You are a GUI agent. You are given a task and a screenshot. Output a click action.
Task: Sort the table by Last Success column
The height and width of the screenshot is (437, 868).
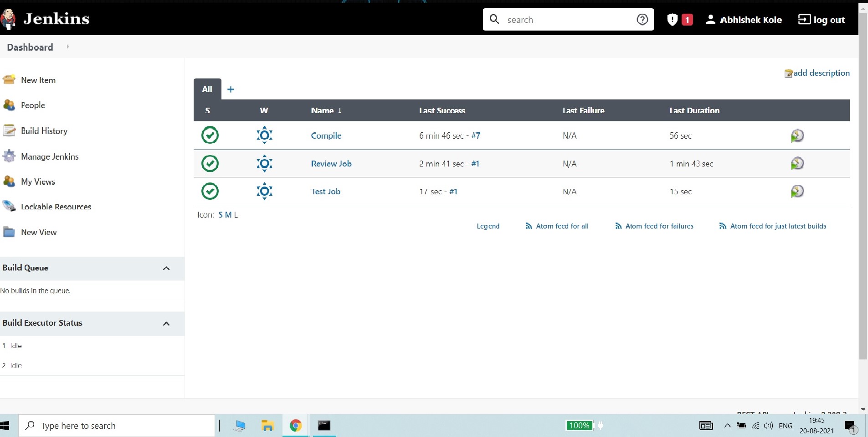coord(442,110)
